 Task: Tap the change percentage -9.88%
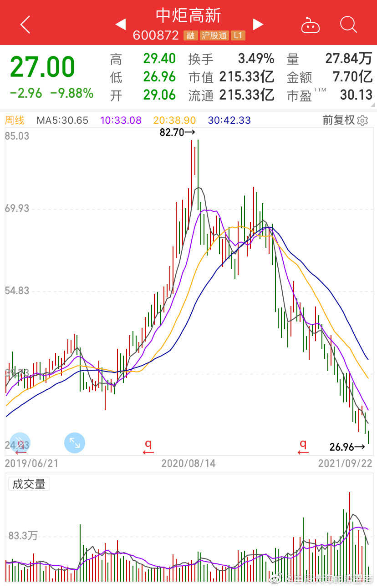click(71, 93)
